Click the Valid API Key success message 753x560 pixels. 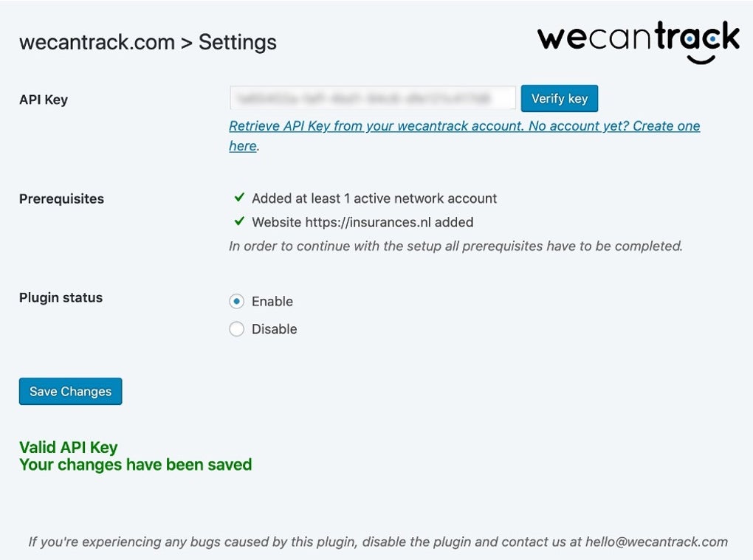pos(68,447)
